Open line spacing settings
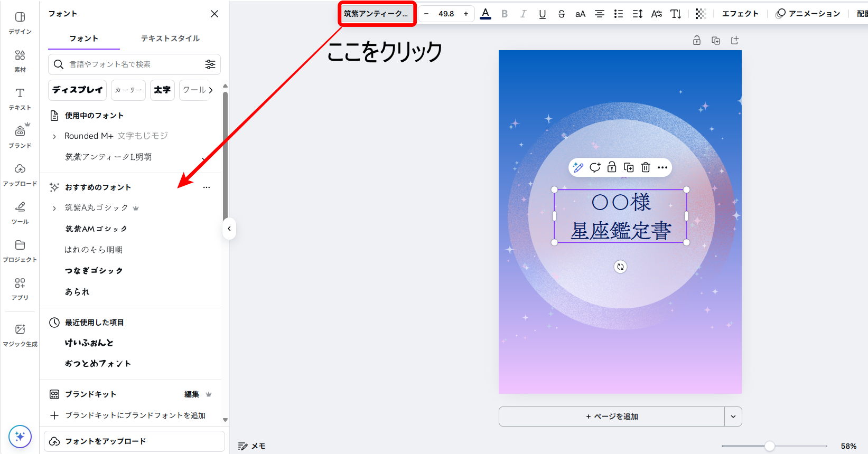This screenshot has height=454, width=868. click(637, 14)
